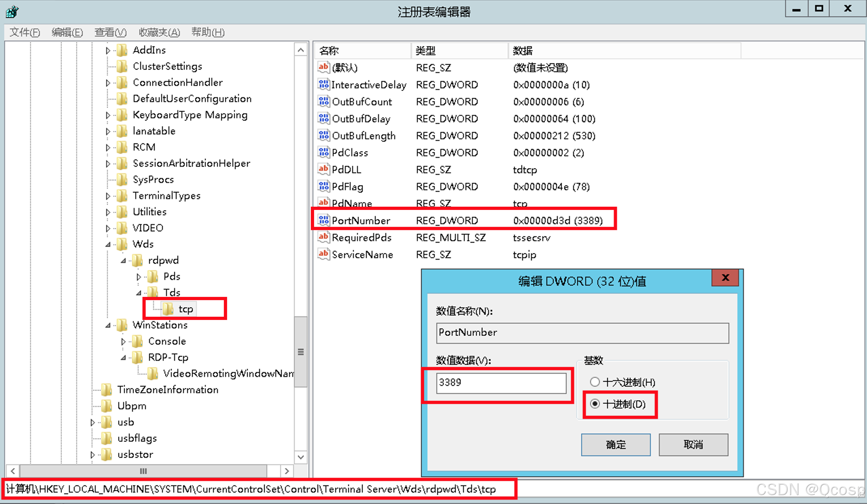Click the RequiredPds multi-string value icon
This screenshot has width=867, height=504.
coord(323,237)
